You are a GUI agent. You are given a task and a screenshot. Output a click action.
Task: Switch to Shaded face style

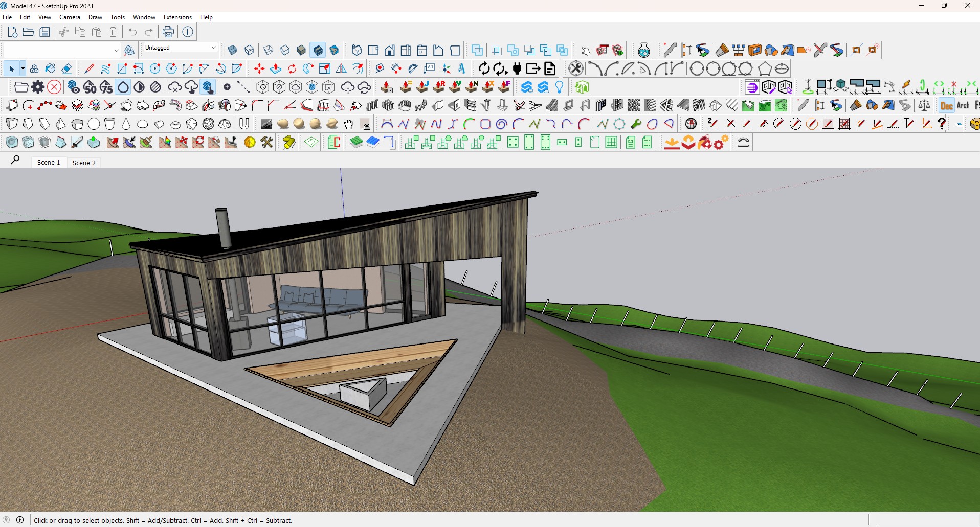(x=301, y=50)
